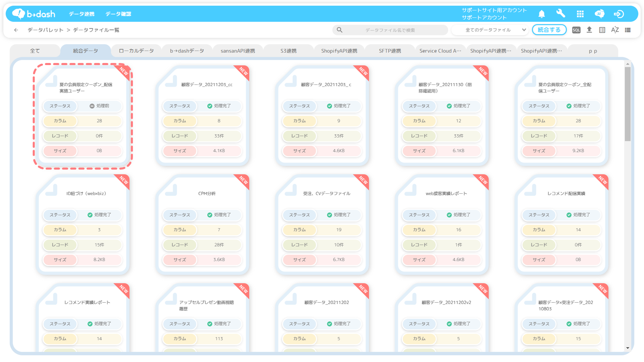This screenshot has width=644, height=362.
Task: Click the scrollbar down arrow
Action: 628,348
